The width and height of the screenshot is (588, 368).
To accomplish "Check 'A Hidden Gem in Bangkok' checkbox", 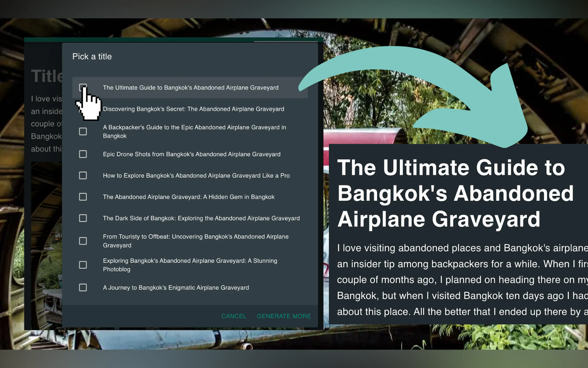I will pyautogui.click(x=83, y=197).
